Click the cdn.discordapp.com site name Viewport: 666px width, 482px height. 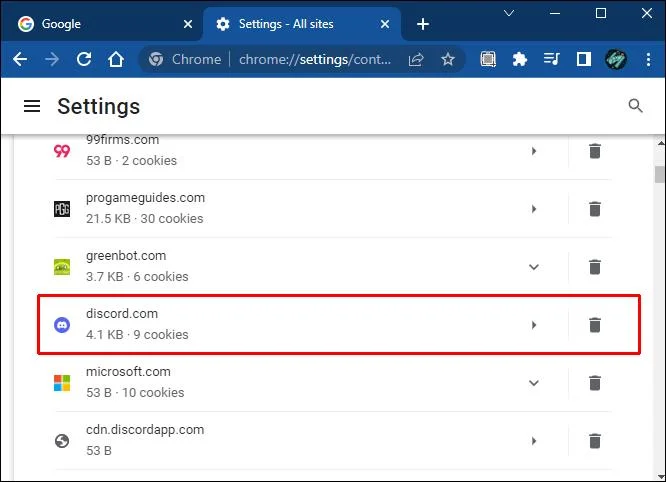pos(145,430)
